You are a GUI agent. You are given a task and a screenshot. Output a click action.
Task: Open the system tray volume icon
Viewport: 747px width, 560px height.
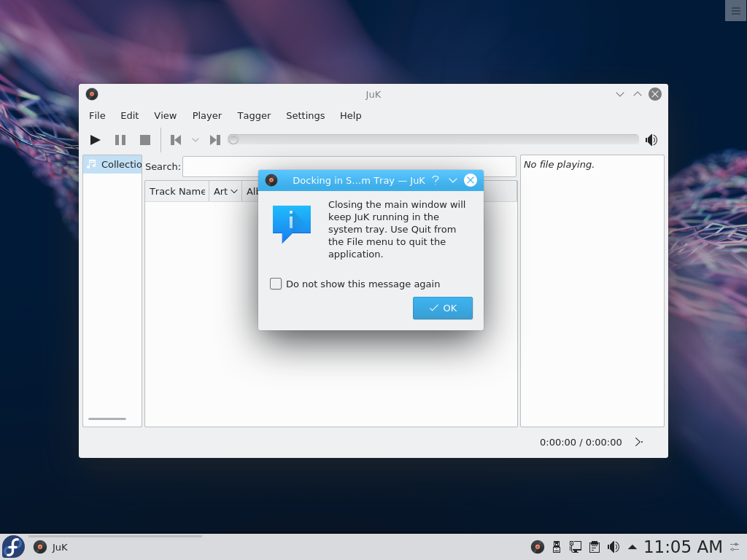click(x=613, y=547)
